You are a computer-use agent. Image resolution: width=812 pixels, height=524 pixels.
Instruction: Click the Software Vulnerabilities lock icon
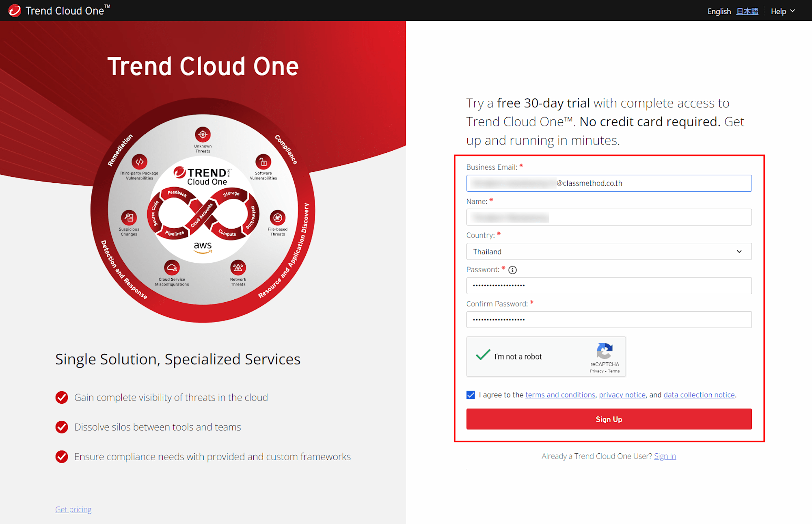263,162
